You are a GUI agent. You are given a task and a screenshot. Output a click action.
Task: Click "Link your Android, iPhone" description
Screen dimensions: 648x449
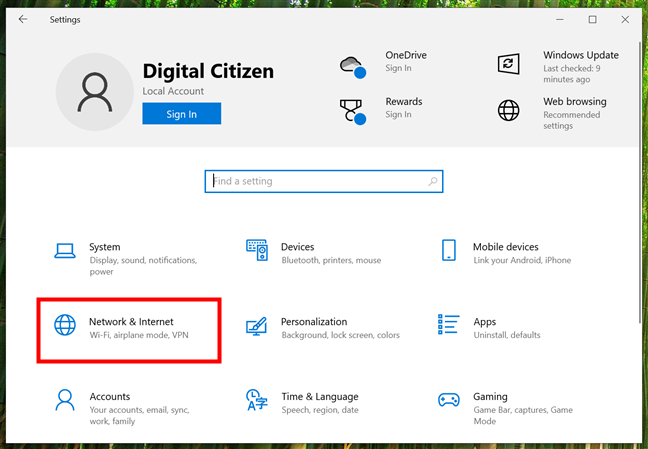522,260
